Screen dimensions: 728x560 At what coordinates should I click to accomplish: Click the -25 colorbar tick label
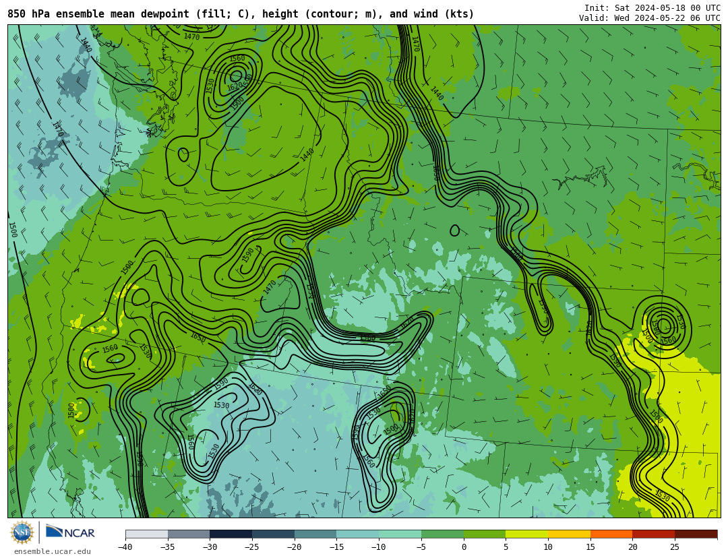pos(251,547)
